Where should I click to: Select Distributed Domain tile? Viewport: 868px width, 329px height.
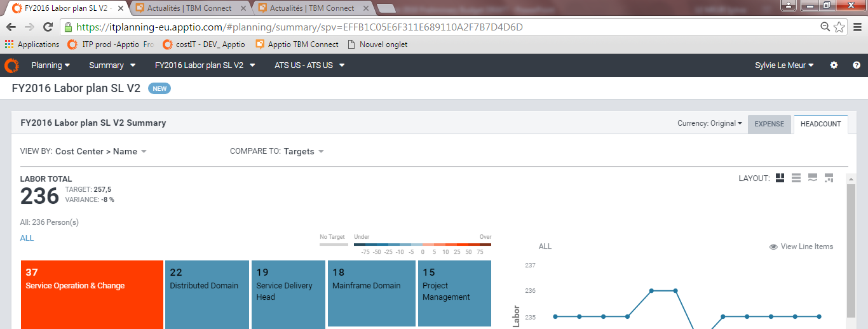[207, 294]
